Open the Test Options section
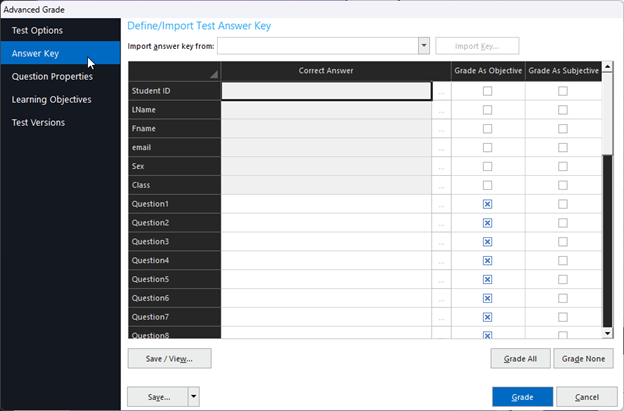624x411 pixels. point(37,30)
